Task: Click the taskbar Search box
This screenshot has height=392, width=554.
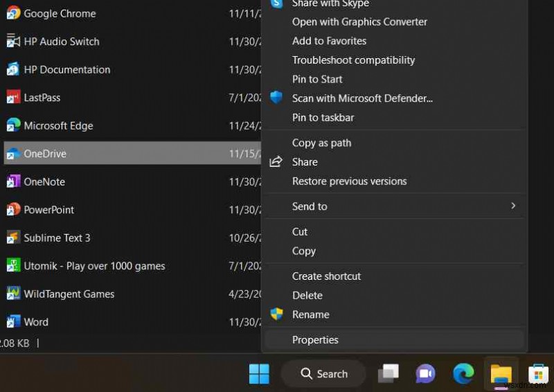Action: click(x=323, y=373)
